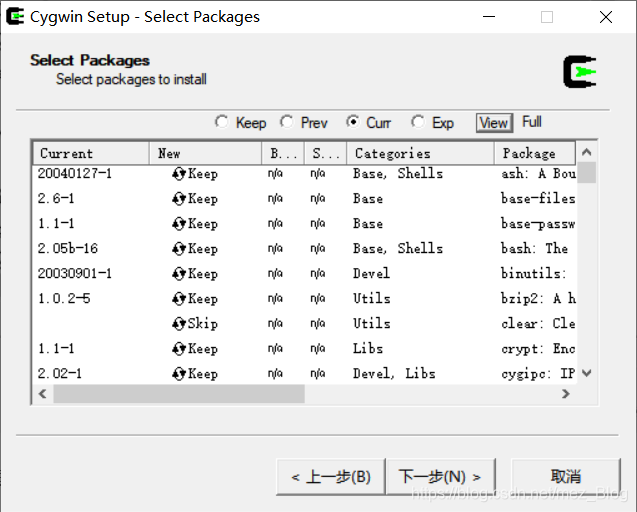Viewport: 637px width, 512px height.
Task: Click 'Devel, Libs' category text
Action: [394, 373]
